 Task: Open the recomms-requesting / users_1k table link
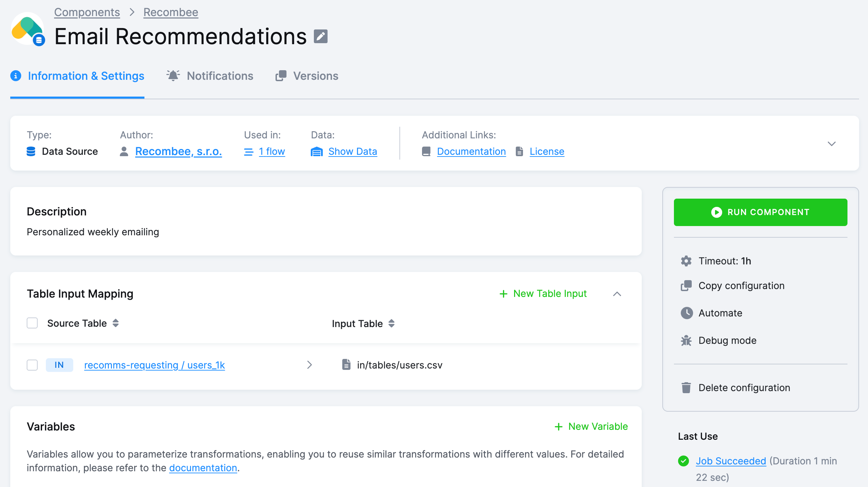click(154, 365)
